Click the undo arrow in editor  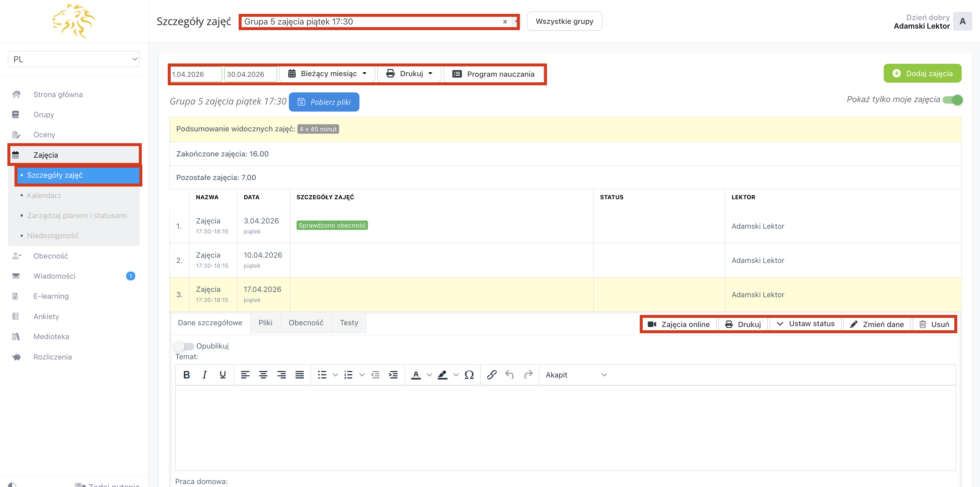[x=510, y=375]
